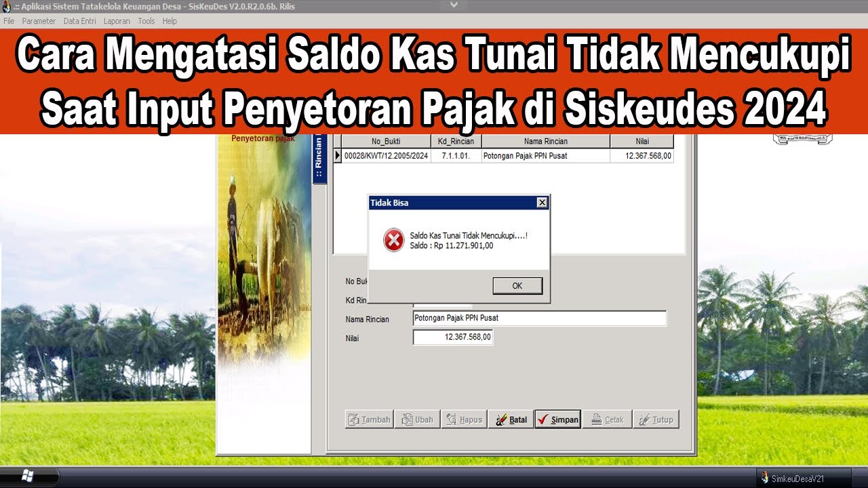
Task: Select cell 7.1.1.01.
Action: [456, 156]
